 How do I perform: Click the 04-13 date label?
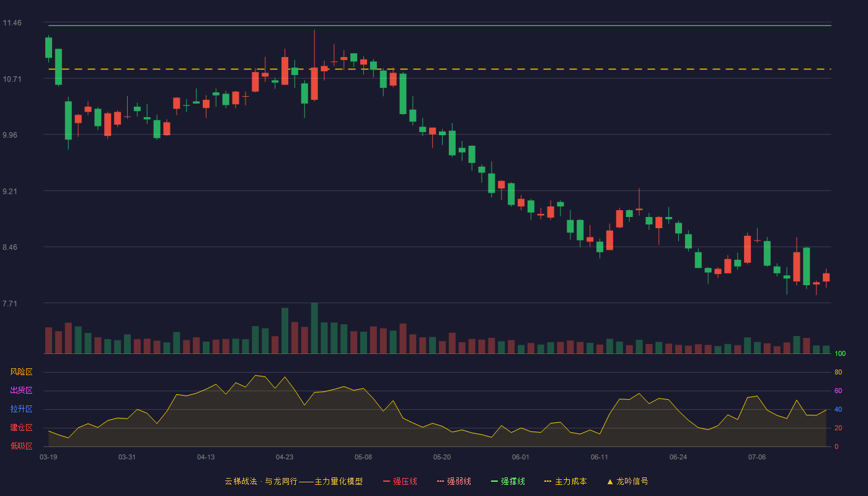point(206,457)
